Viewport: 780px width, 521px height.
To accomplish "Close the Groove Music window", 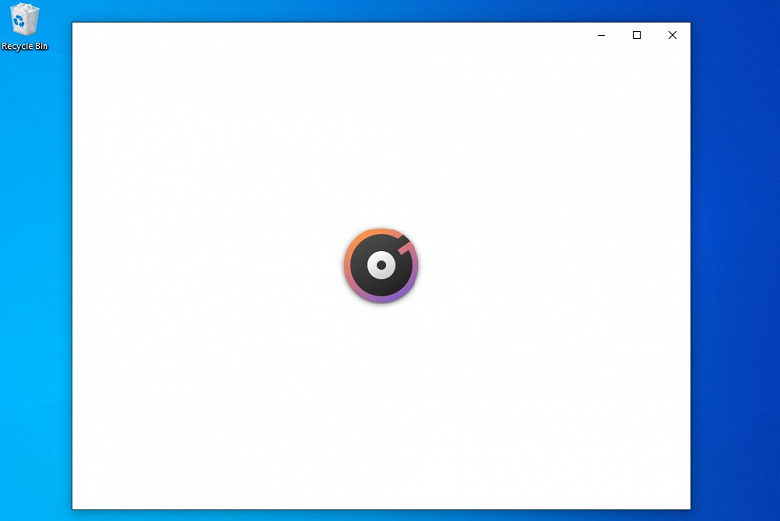I will (x=673, y=35).
